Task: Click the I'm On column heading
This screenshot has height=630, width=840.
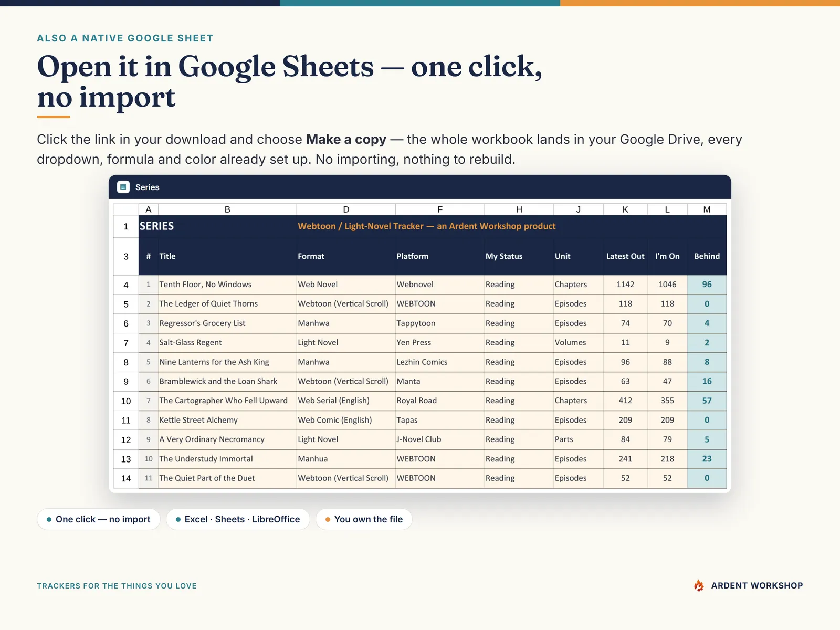Action: pos(667,256)
